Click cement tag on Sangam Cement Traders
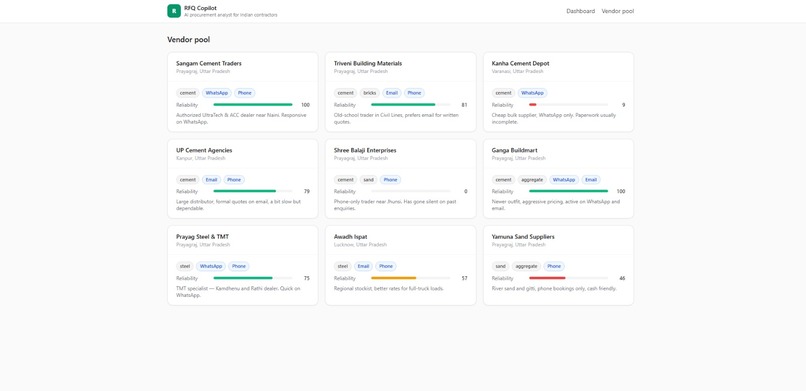 [188, 93]
